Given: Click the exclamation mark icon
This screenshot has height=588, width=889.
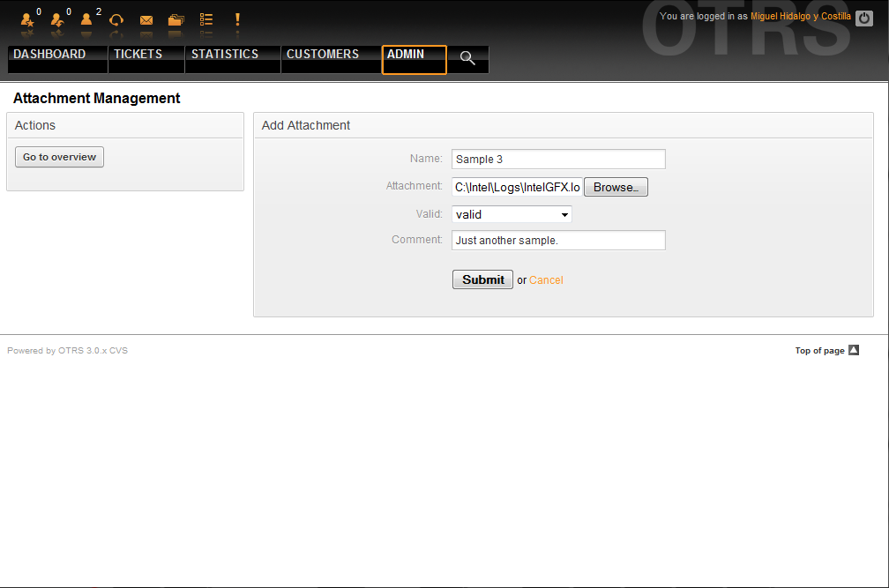Looking at the screenshot, I should tap(236, 19).
